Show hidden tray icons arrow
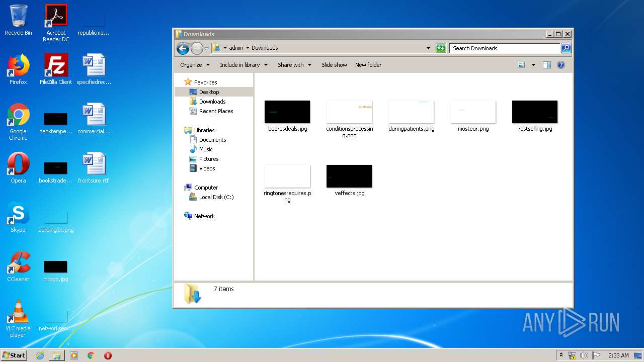Image resolution: width=644 pixels, height=362 pixels. [561, 355]
